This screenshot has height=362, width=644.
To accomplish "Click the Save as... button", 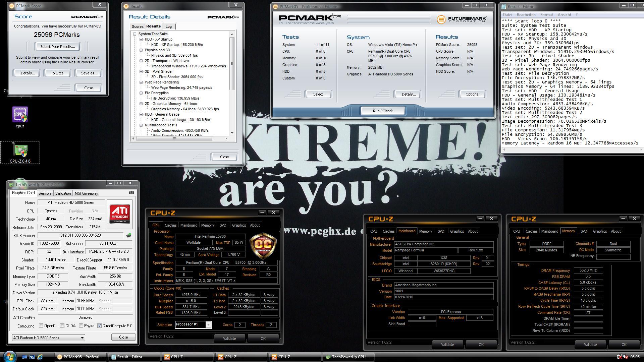I will pos(89,73).
